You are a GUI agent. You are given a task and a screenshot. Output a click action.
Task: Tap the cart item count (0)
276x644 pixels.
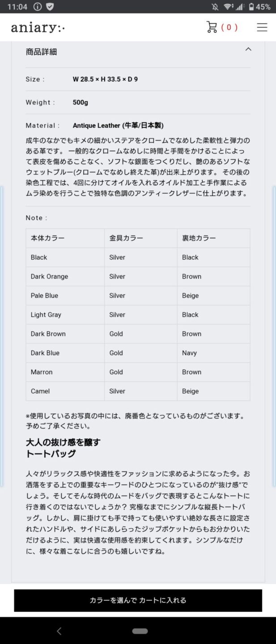pyautogui.click(x=229, y=27)
